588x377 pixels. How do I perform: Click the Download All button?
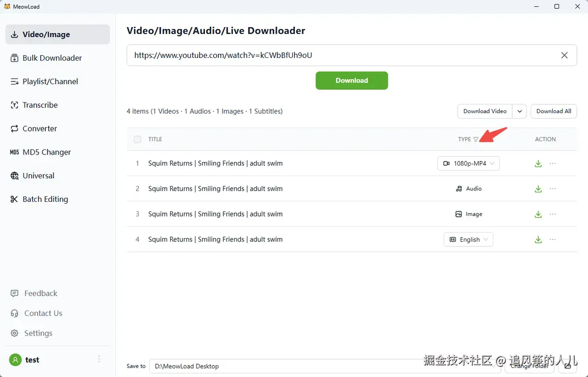(x=554, y=111)
